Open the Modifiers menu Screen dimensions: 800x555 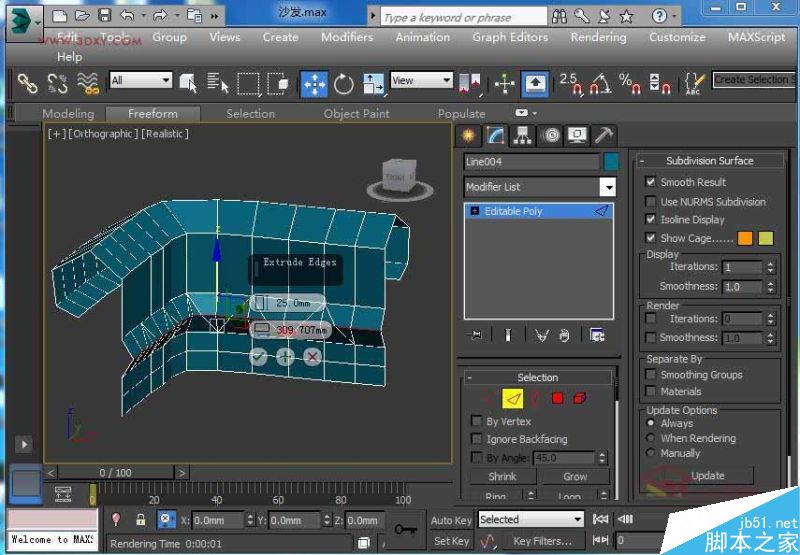(347, 37)
